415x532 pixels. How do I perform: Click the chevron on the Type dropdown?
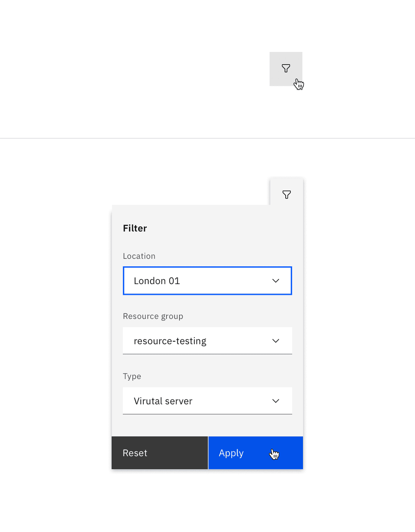[276, 401]
